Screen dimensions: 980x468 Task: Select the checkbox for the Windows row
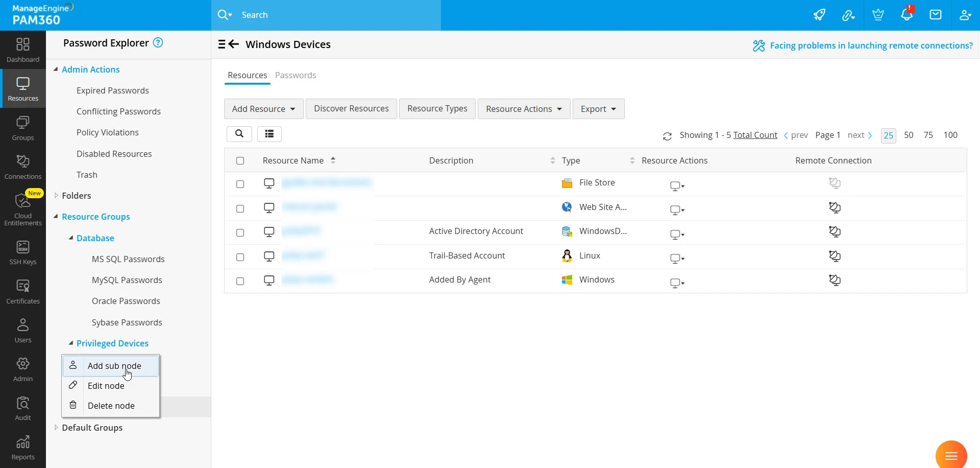(x=240, y=281)
